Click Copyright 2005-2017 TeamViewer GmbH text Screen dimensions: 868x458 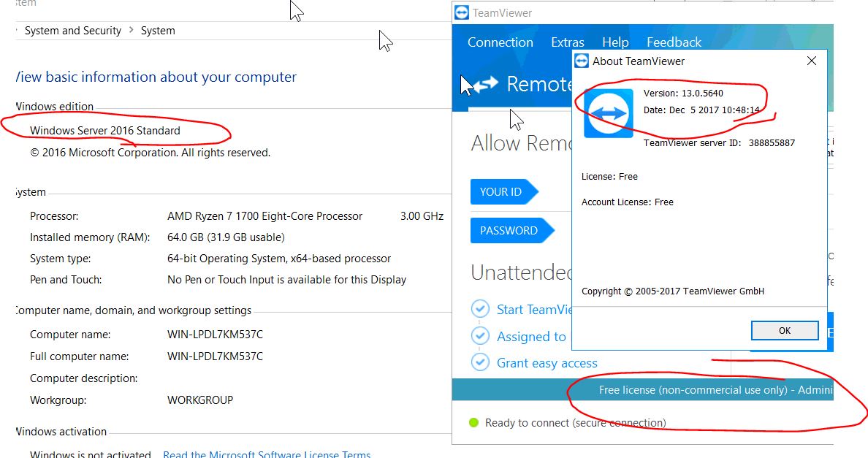coord(673,291)
